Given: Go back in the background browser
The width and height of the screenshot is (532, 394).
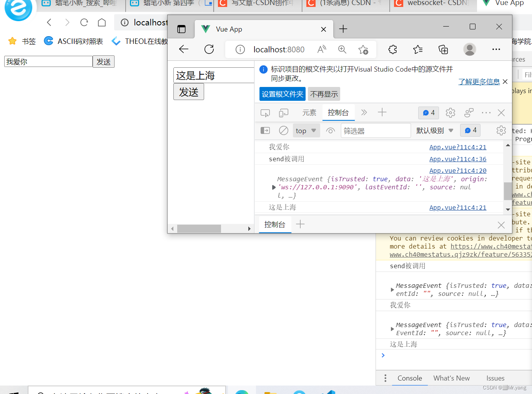Looking at the screenshot, I should (x=49, y=22).
